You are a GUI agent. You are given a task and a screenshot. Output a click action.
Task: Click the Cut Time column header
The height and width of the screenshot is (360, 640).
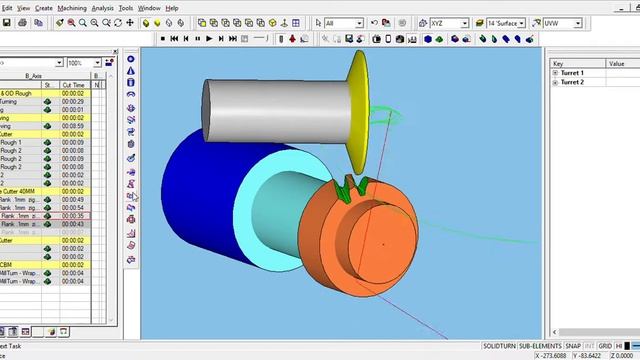coord(75,85)
